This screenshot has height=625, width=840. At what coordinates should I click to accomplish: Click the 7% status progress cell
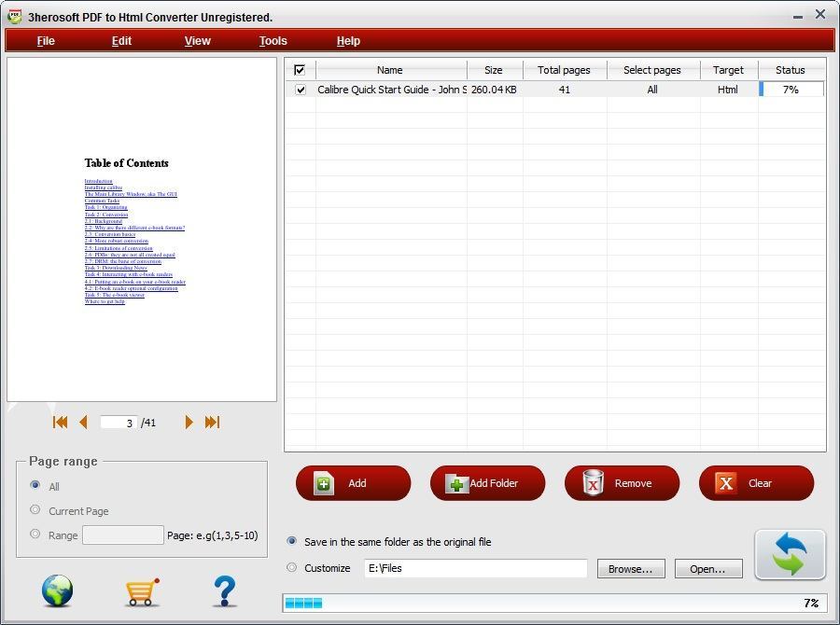791,90
